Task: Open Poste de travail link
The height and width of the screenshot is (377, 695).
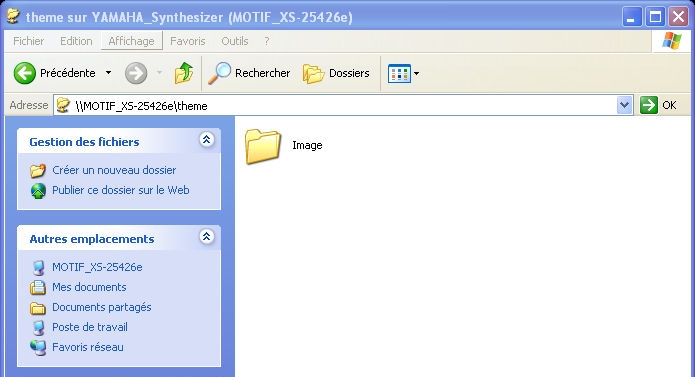Action: tap(90, 327)
